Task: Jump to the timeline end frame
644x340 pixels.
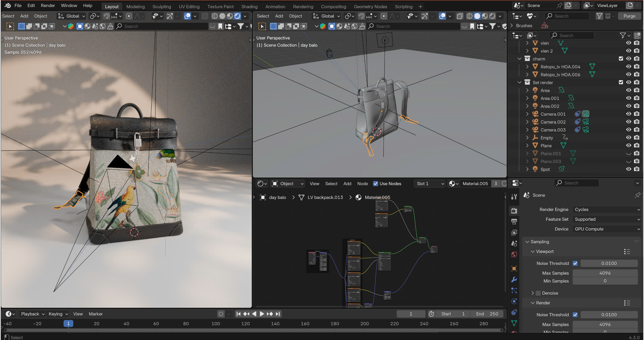Action: (x=278, y=314)
